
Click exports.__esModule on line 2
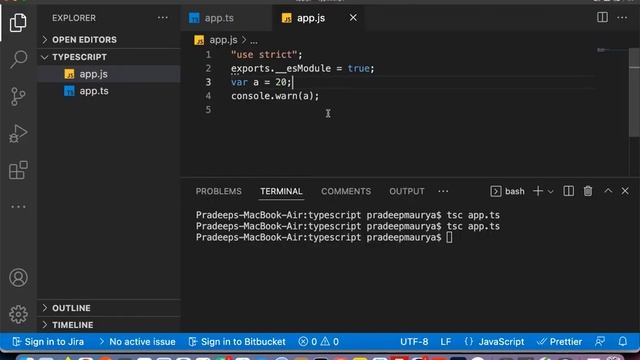point(281,69)
